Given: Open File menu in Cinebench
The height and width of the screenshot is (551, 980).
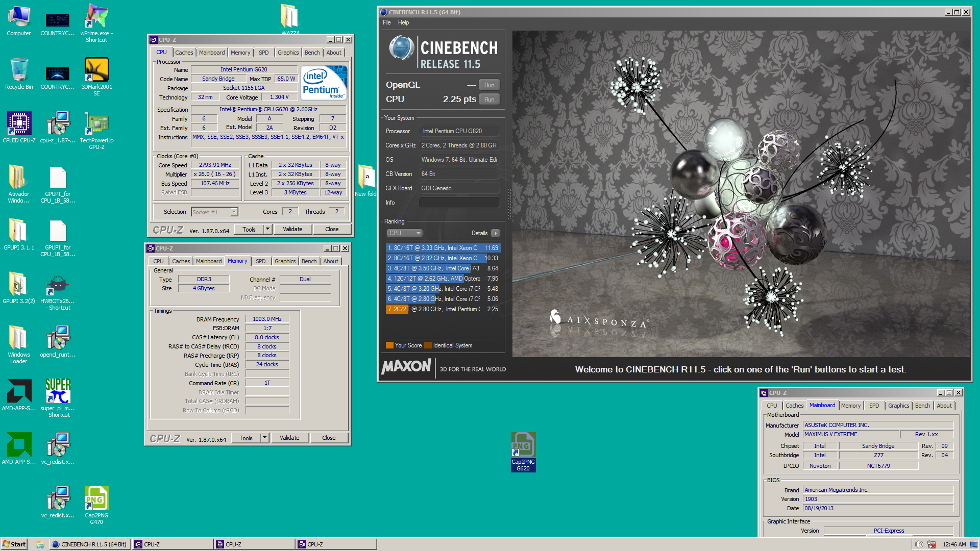Looking at the screenshot, I should (386, 22).
